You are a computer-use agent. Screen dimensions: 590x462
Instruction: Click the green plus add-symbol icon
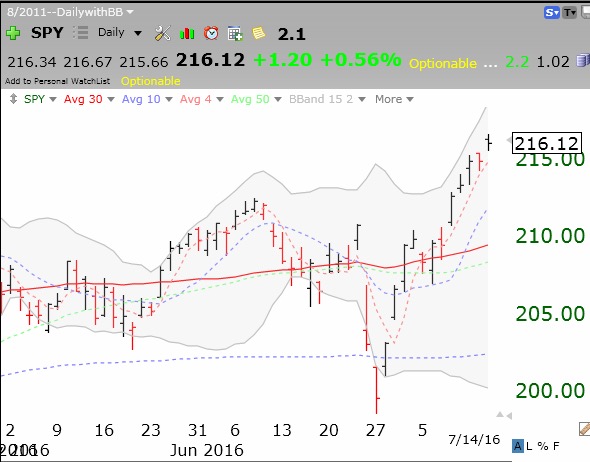pyautogui.click(x=13, y=33)
